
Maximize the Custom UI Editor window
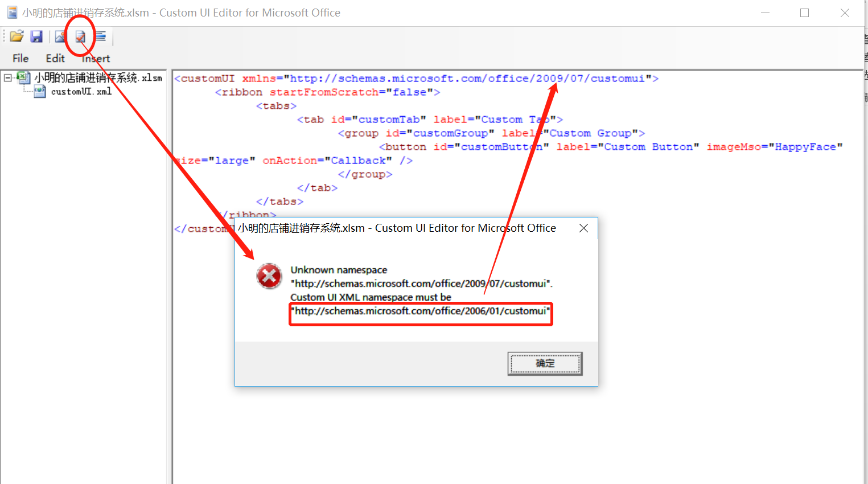point(804,13)
